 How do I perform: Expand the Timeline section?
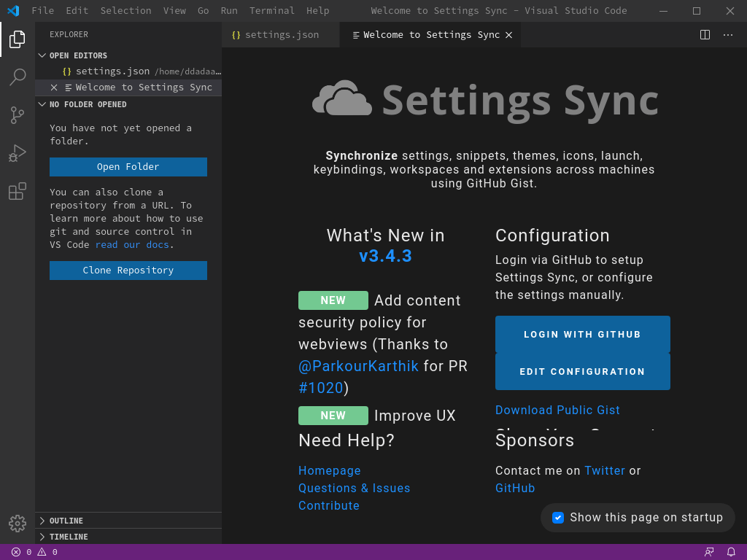point(69,537)
